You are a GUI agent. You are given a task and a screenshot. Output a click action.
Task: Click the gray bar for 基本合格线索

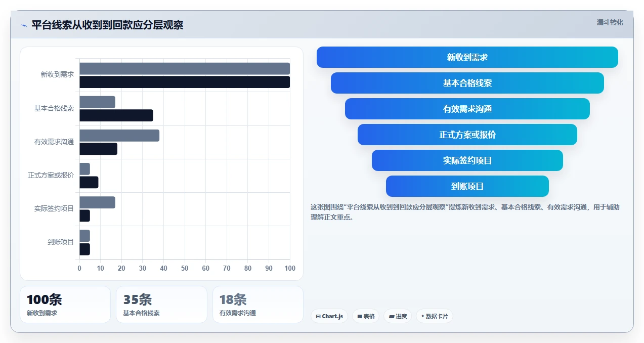(x=97, y=102)
